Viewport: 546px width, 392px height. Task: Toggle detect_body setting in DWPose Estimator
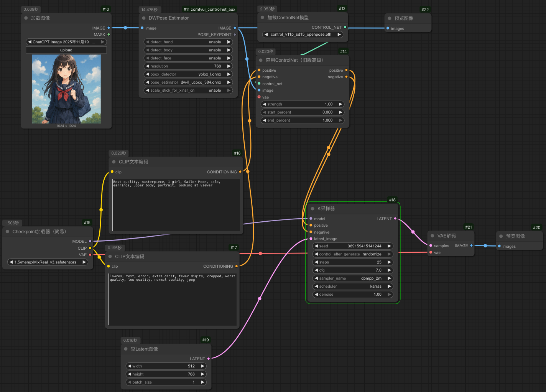tap(188, 50)
